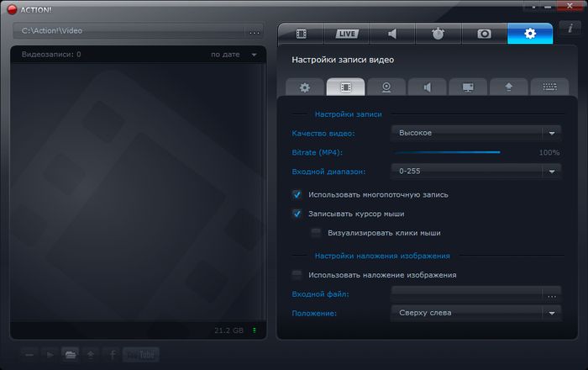Open the general settings gear sub-tab
Screen dimensions: 588x370
tap(305, 87)
